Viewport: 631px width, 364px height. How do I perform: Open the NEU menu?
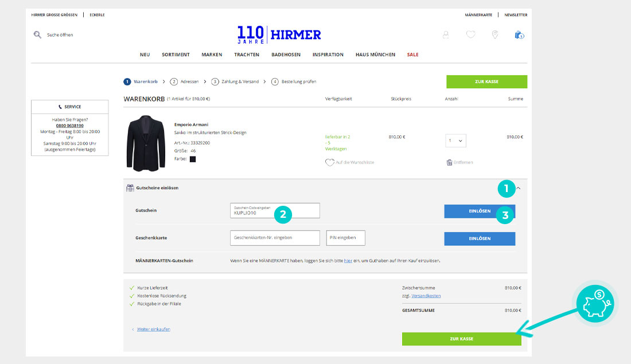click(145, 54)
